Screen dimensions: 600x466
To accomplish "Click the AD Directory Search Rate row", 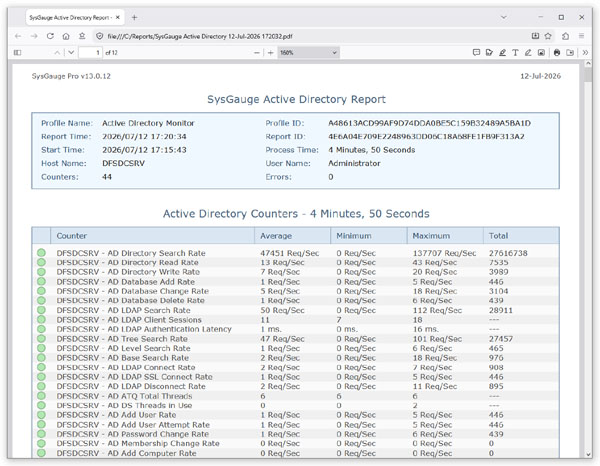I will pos(295,253).
